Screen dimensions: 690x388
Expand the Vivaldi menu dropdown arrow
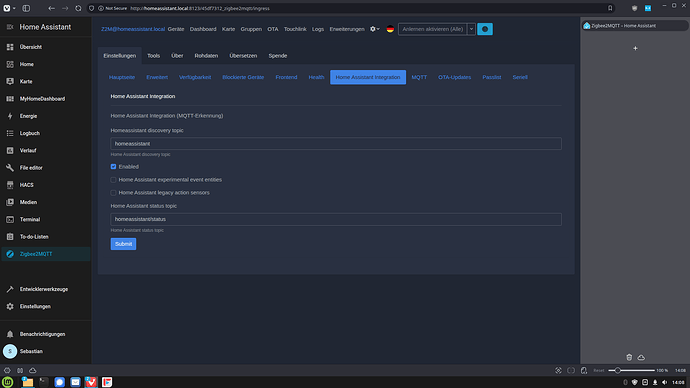(14, 8)
